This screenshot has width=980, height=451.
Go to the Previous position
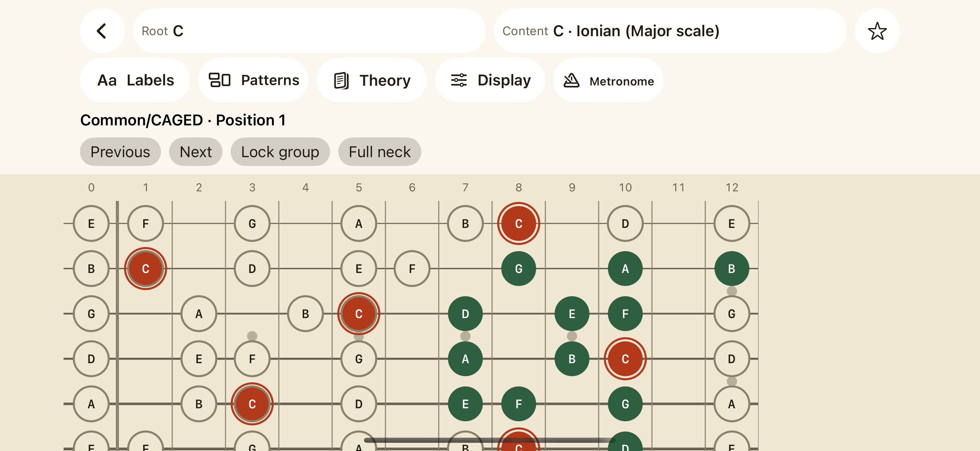point(120,152)
